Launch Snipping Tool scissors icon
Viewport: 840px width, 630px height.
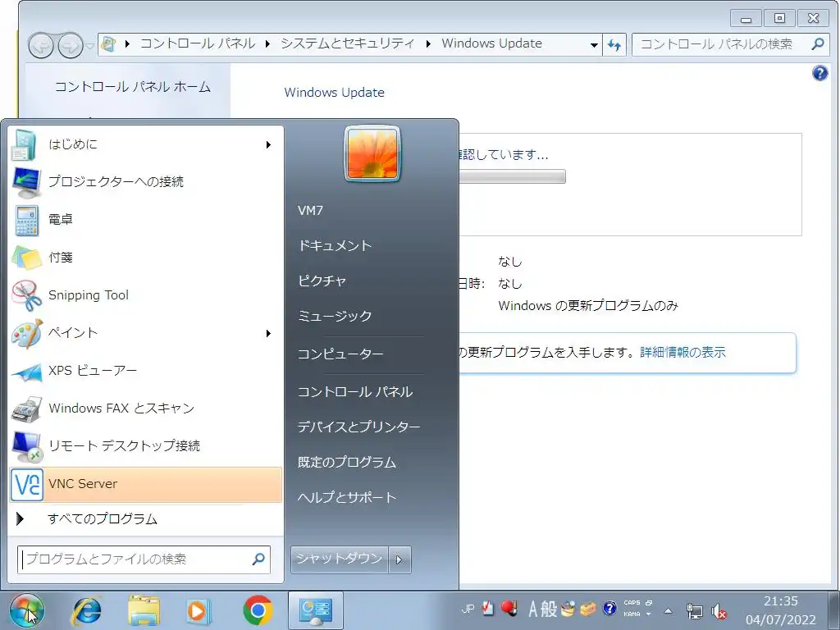(x=27, y=295)
